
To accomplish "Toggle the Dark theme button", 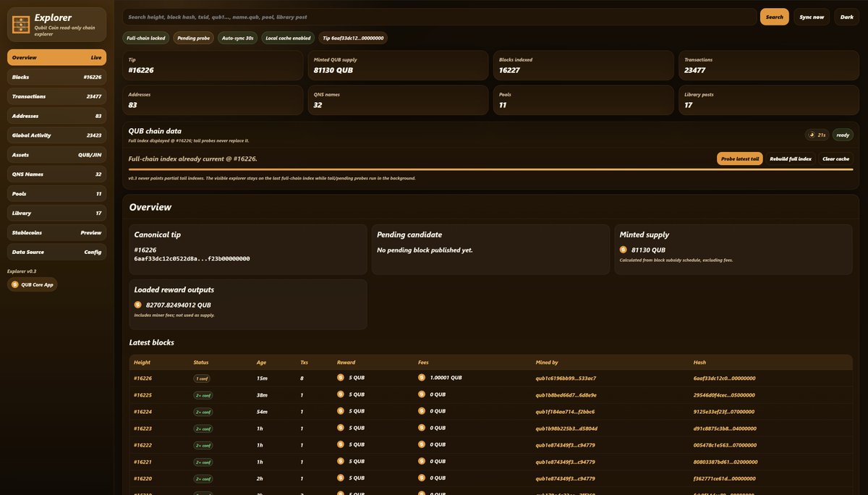I will [x=846, y=17].
